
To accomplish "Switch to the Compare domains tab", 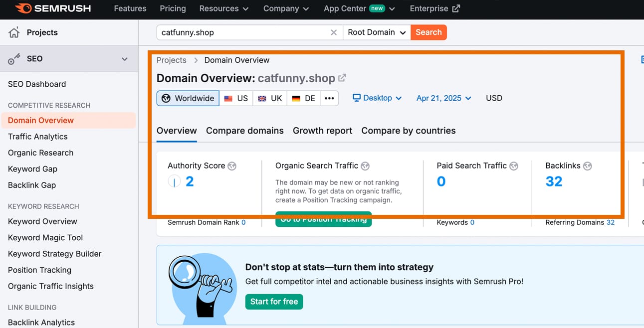I will pos(245,131).
